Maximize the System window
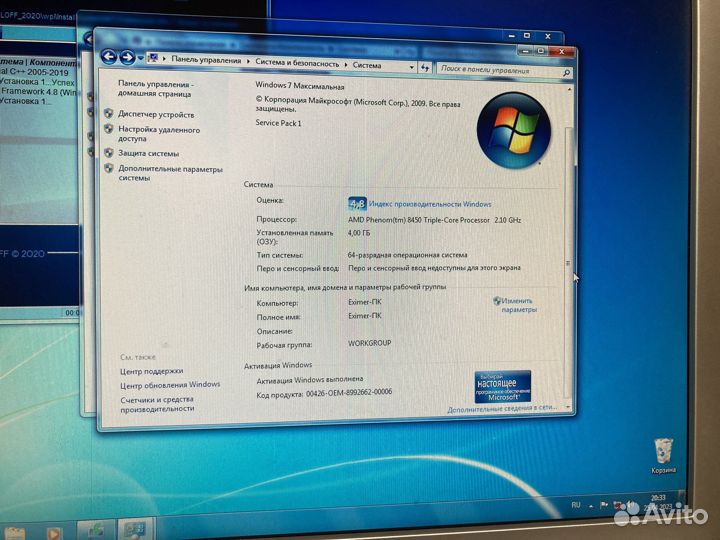Viewport: 720px width, 540px height. (x=541, y=51)
